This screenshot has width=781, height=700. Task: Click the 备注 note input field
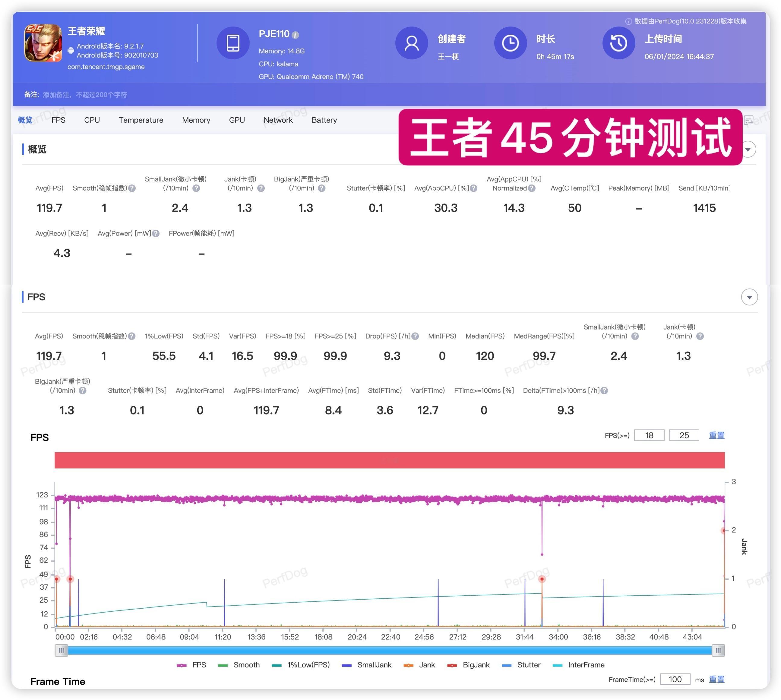click(85, 95)
